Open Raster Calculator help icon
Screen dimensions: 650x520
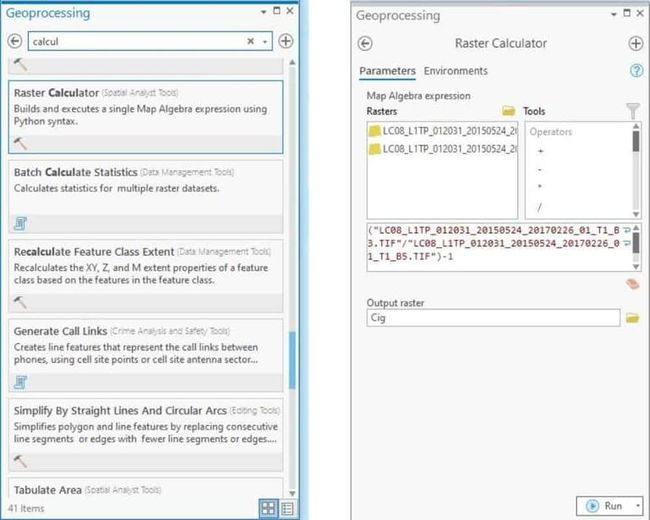point(636,71)
